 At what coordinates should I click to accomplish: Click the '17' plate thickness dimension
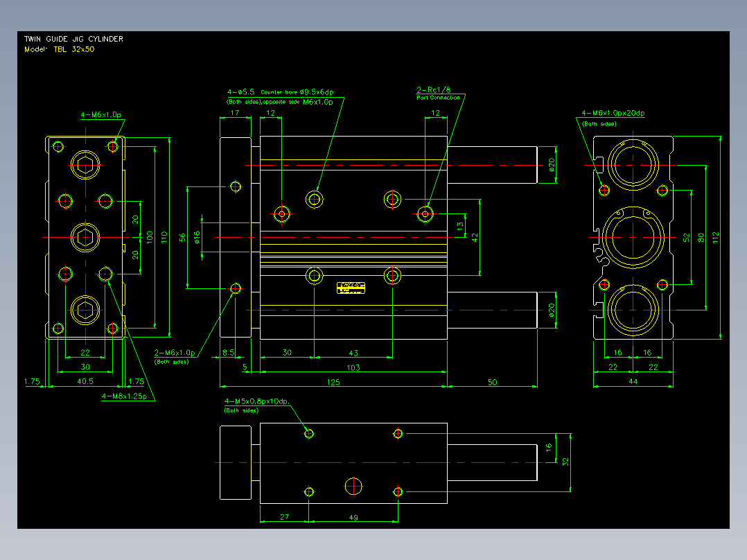click(235, 113)
